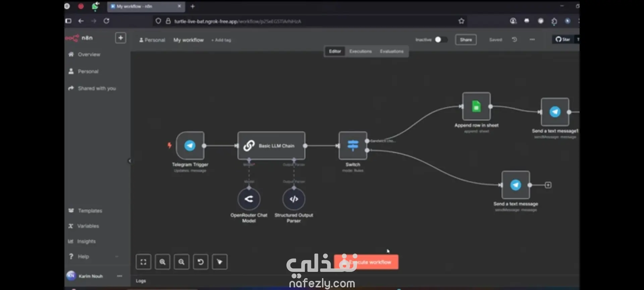
Task: Create new item with plus button
Action: [x=121, y=38]
